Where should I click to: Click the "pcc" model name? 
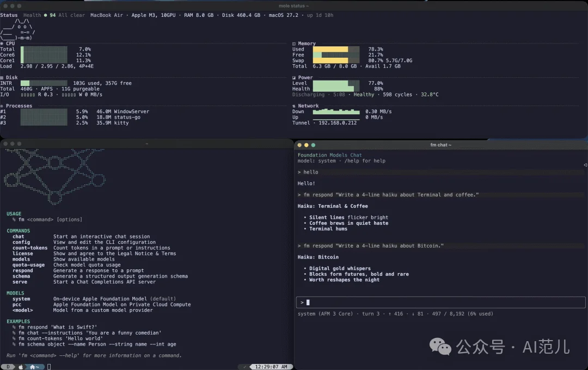[x=17, y=304]
